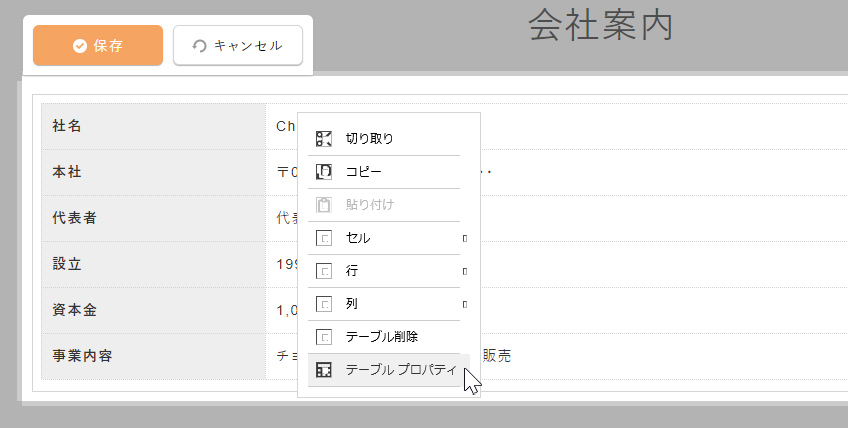
Task: Click the 社名 header cell
Action: (x=153, y=127)
